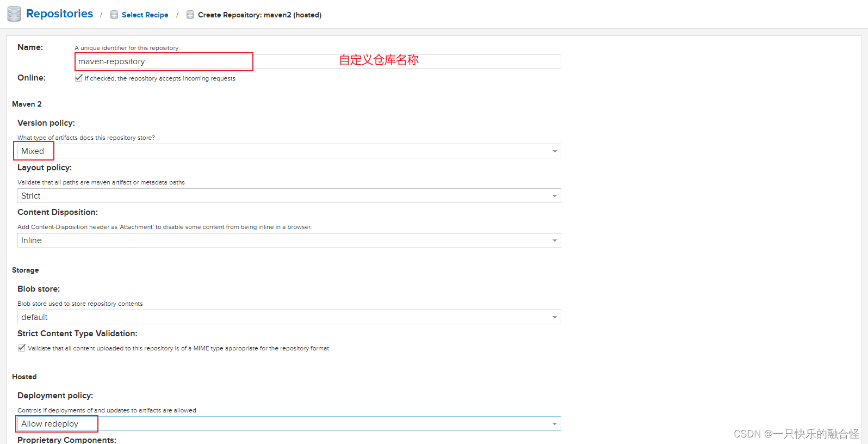The width and height of the screenshot is (868, 444).
Task: Toggle Strict Content Type Validation checkbox
Action: (x=22, y=348)
